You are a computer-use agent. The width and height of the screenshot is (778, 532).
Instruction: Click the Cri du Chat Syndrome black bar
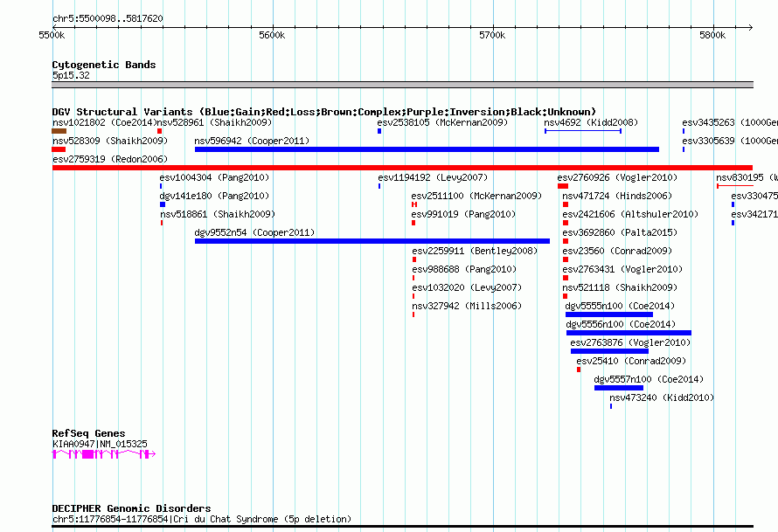(x=402, y=527)
